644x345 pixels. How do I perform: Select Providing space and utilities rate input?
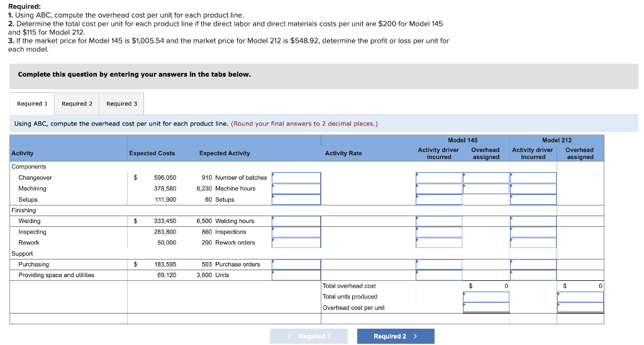point(296,275)
